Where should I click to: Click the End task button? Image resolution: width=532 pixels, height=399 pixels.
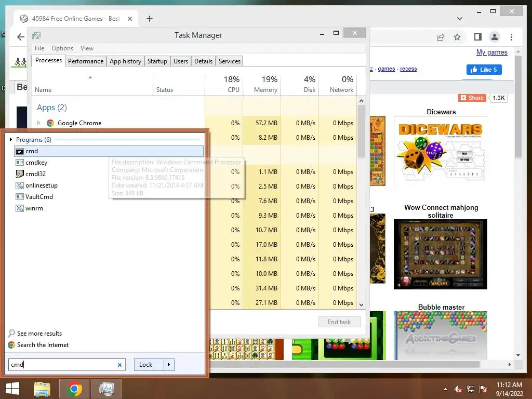pos(339,322)
